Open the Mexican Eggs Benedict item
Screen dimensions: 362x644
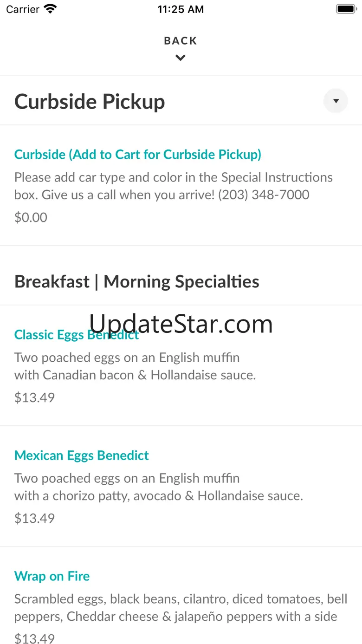click(x=81, y=455)
